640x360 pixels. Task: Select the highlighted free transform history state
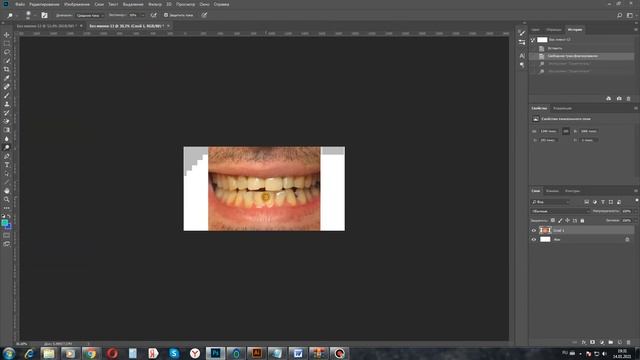click(582, 56)
